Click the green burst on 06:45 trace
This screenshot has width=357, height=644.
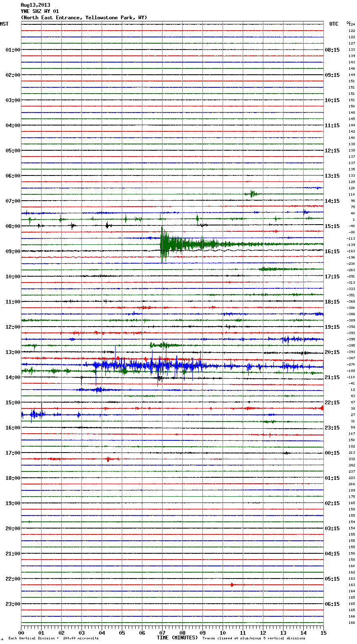[x=252, y=194]
